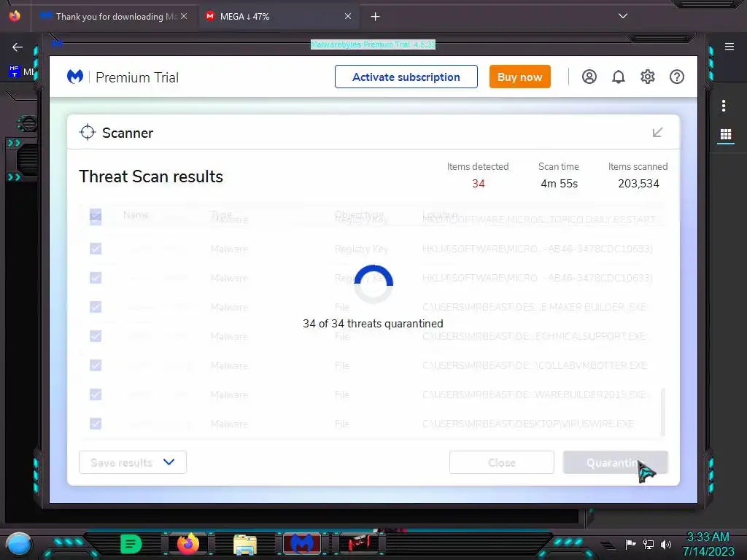Click the COLLABVMBOTTER.EXE location text
747x560 pixels.
pyautogui.click(x=535, y=366)
